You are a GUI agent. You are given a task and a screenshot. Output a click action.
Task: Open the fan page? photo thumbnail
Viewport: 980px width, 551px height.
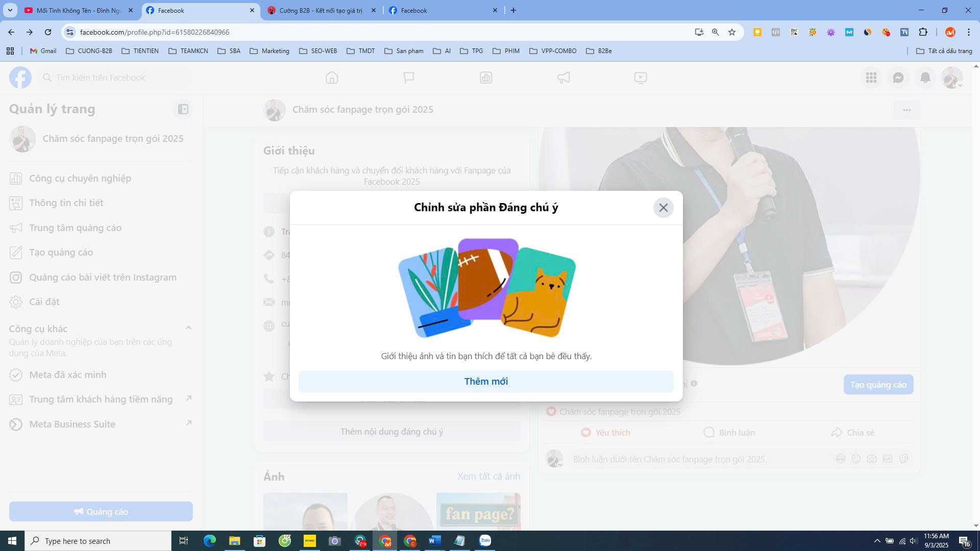click(x=478, y=512)
